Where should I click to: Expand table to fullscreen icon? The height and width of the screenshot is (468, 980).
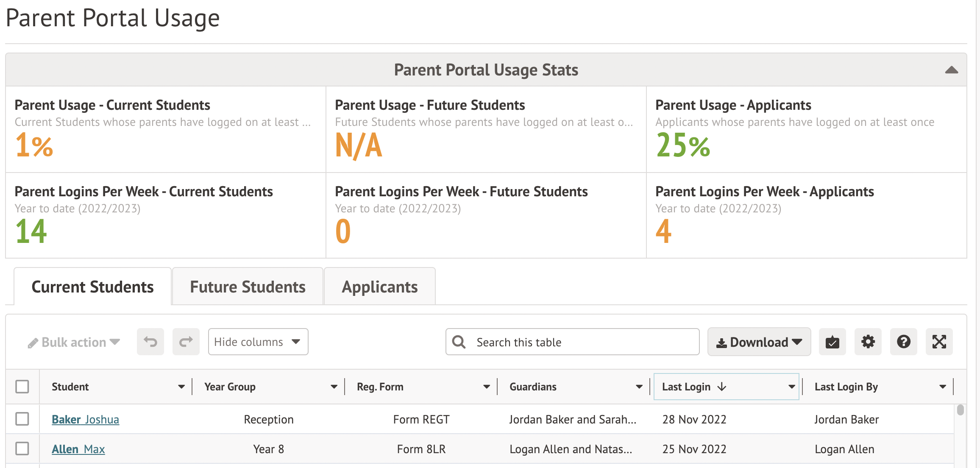click(939, 342)
